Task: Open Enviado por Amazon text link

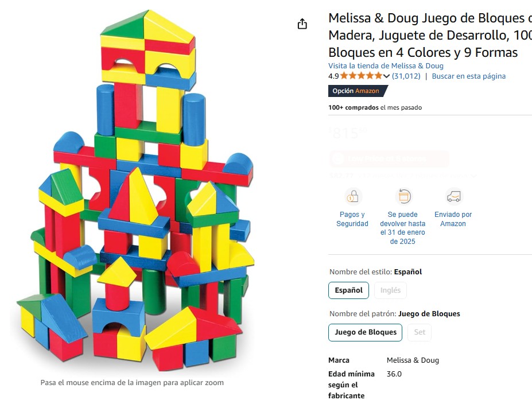Action: [453, 219]
